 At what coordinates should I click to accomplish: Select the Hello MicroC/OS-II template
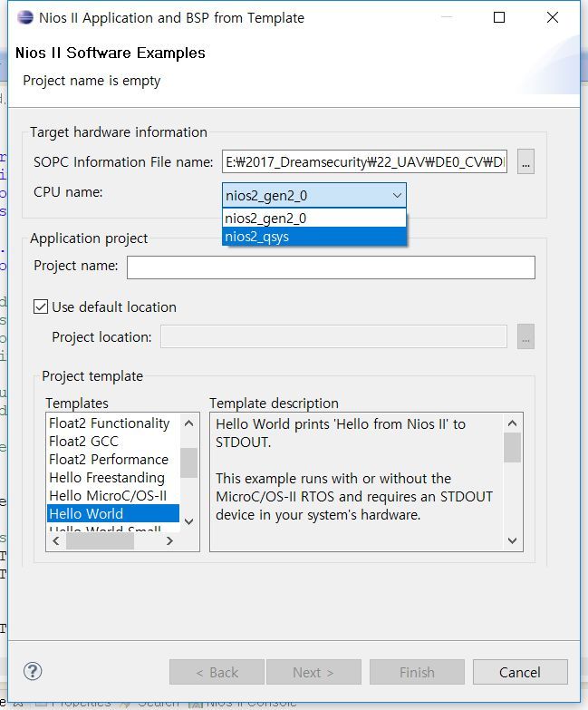pyautogui.click(x=108, y=495)
